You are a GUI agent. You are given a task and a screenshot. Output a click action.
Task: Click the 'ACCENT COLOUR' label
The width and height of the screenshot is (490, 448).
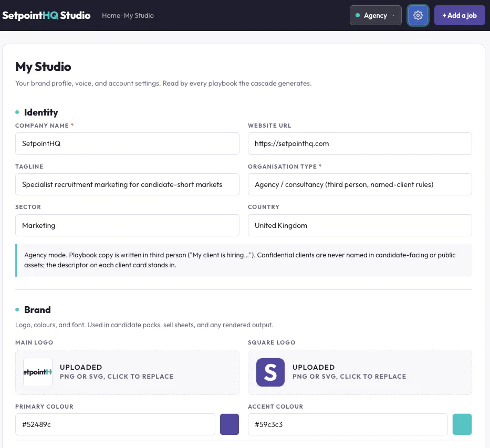pos(275,407)
